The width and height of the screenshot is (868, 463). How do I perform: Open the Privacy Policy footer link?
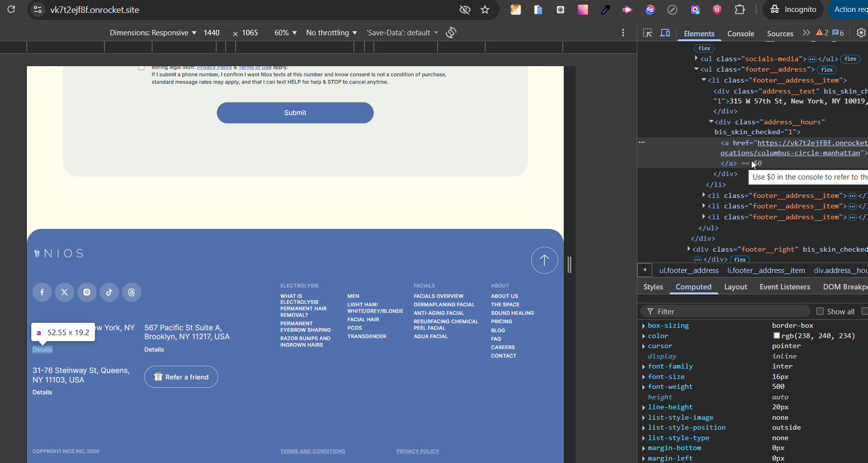[418, 452]
